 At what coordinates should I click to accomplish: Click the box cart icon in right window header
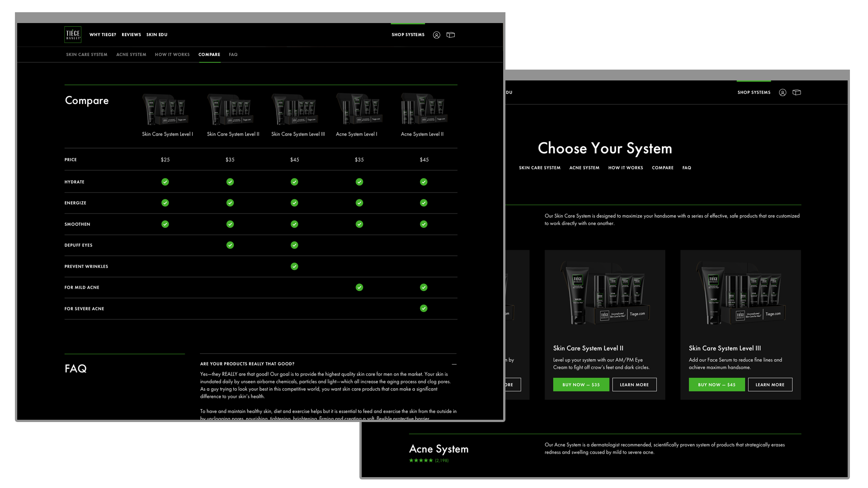[x=797, y=92]
